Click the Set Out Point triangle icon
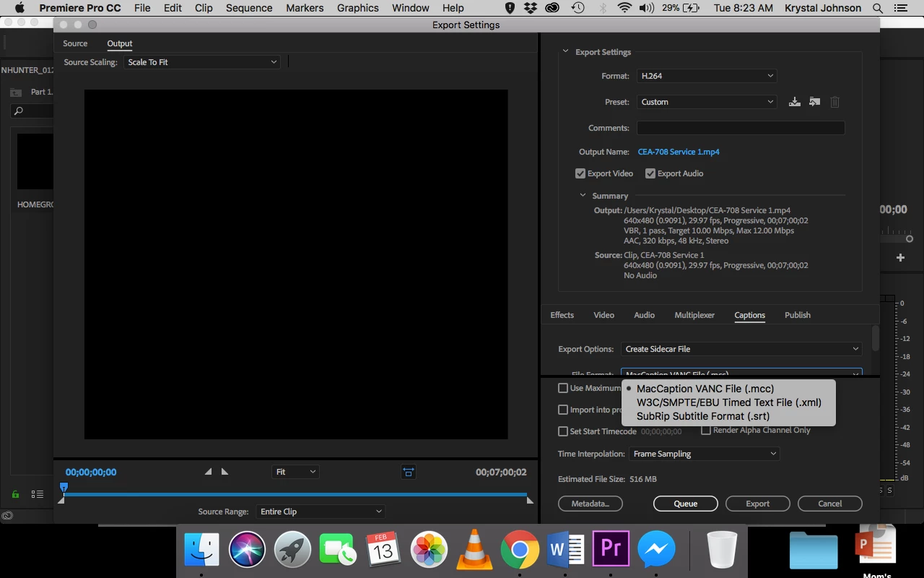Viewport: 924px width, 578px height. click(x=225, y=472)
